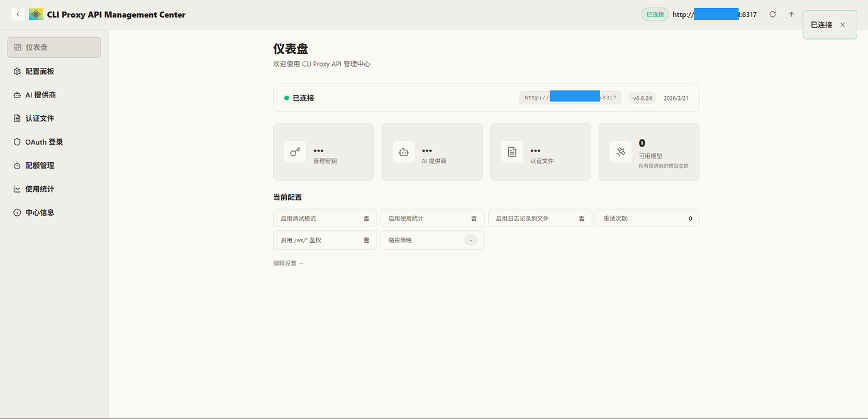Click the 当前配置 section heading
The height and width of the screenshot is (419, 868).
(x=287, y=197)
